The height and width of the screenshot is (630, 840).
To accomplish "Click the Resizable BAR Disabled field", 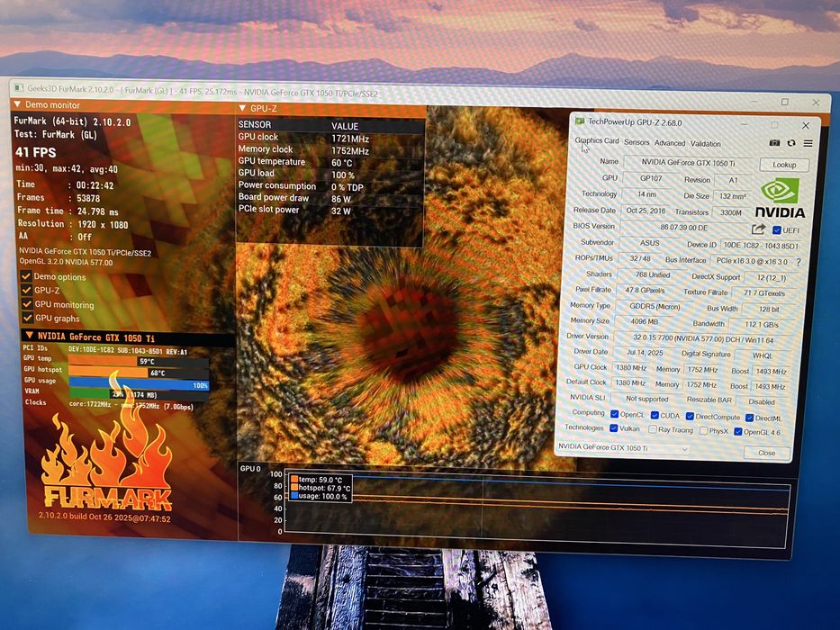I will (762, 401).
